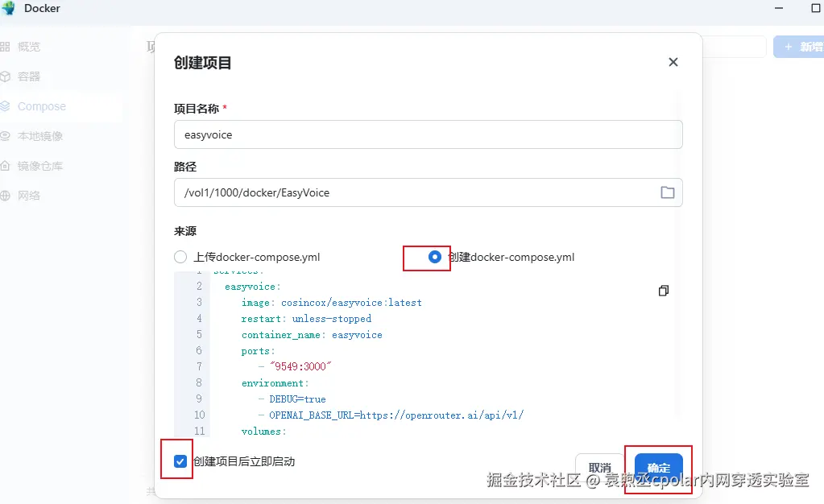The height and width of the screenshot is (504, 824).
Task: Click the port mapping "9549:3000" text
Action: [x=300, y=366]
